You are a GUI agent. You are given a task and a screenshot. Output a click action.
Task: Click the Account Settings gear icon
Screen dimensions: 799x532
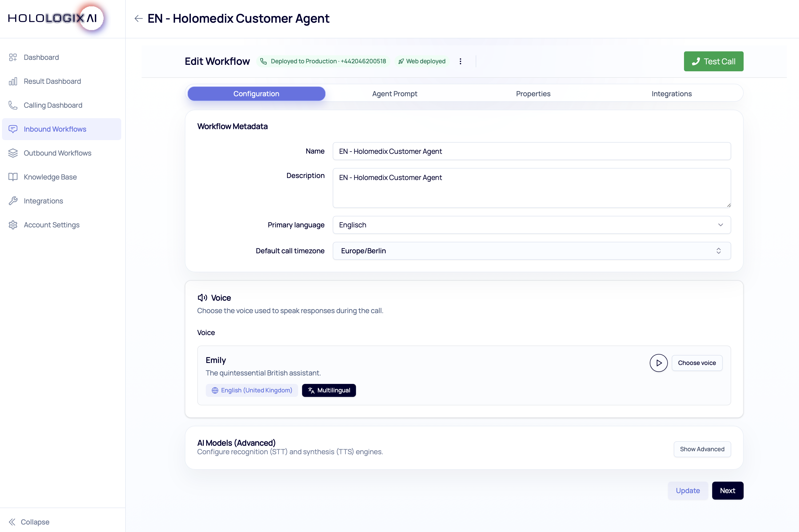pyautogui.click(x=13, y=225)
